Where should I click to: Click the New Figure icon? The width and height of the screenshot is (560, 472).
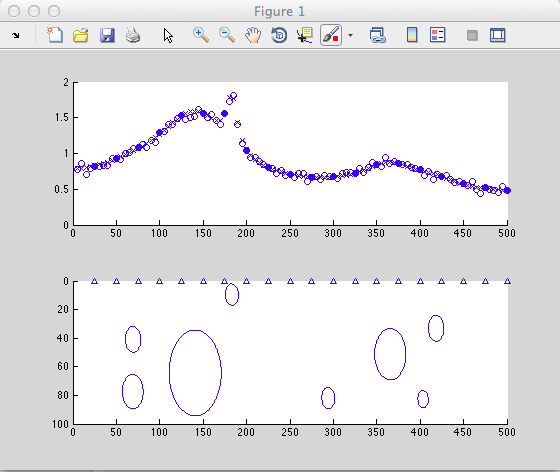click(55, 35)
